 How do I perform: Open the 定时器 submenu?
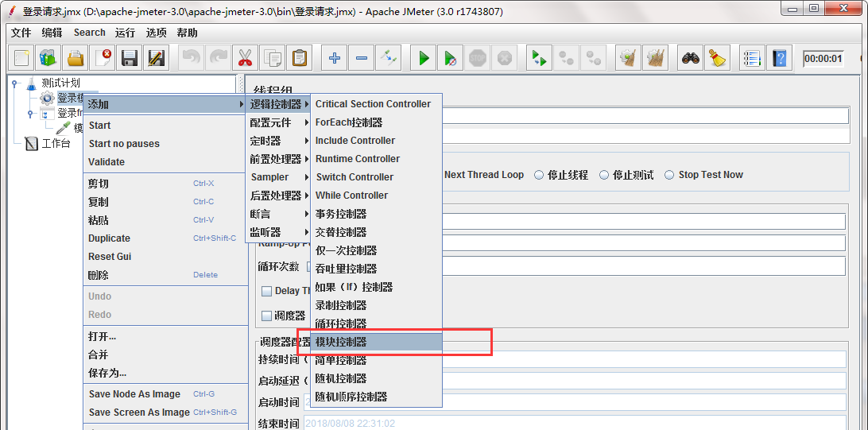(278, 141)
